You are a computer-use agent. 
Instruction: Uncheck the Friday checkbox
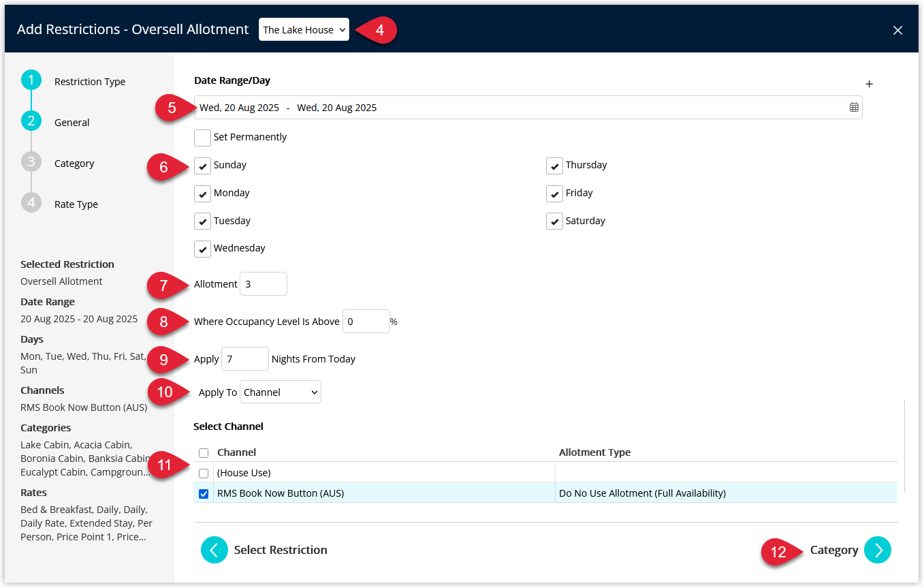tap(554, 194)
